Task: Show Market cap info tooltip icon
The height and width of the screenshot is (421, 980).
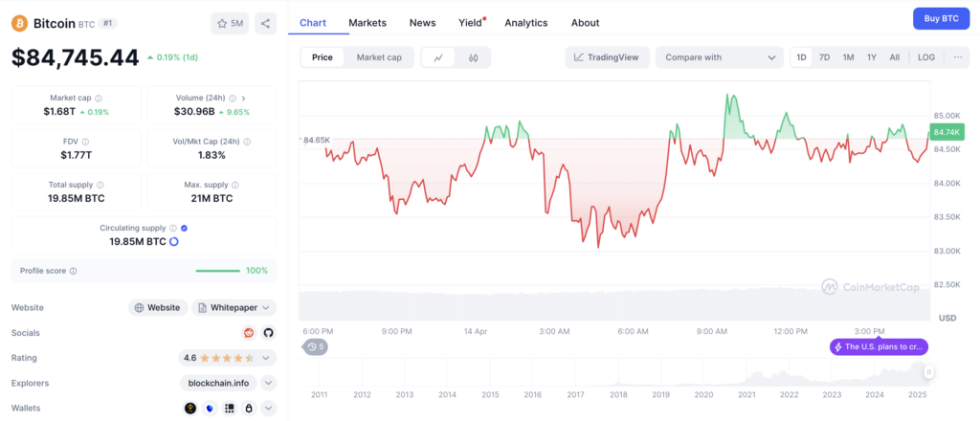Action: coord(99,98)
